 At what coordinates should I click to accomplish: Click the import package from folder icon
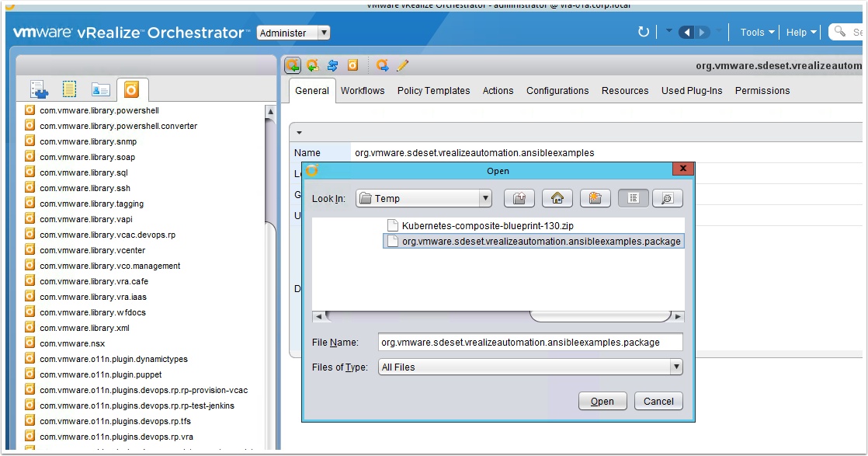pos(313,65)
